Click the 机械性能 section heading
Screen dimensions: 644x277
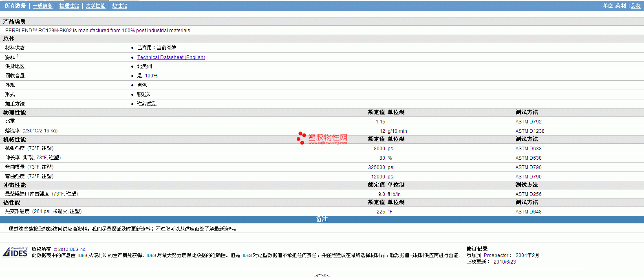click(x=15, y=139)
